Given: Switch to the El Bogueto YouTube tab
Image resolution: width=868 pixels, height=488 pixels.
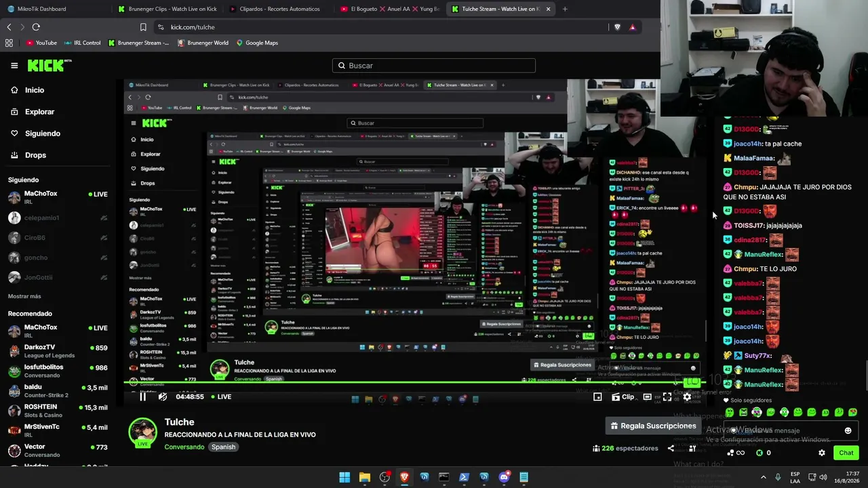Looking at the screenshot, I should (389, 9).
